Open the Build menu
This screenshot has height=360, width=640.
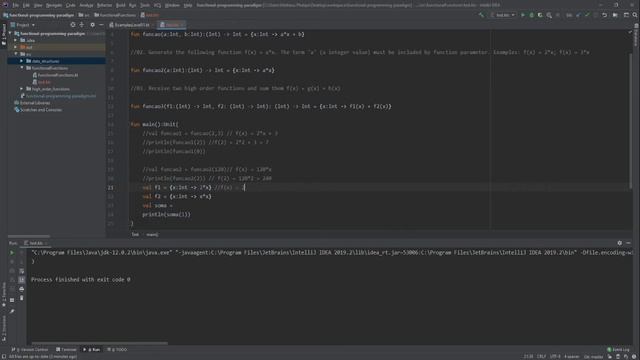coord(121,5)
